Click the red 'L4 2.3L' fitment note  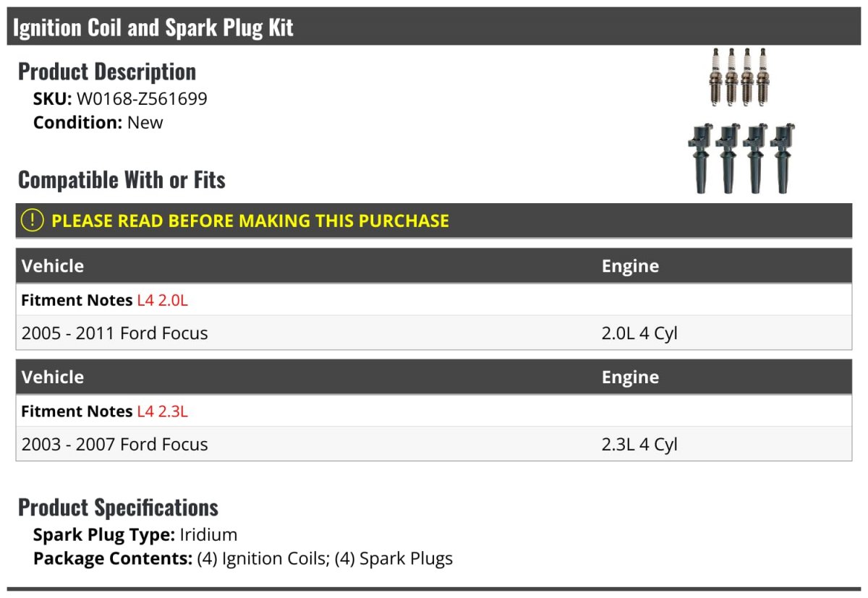162,411
